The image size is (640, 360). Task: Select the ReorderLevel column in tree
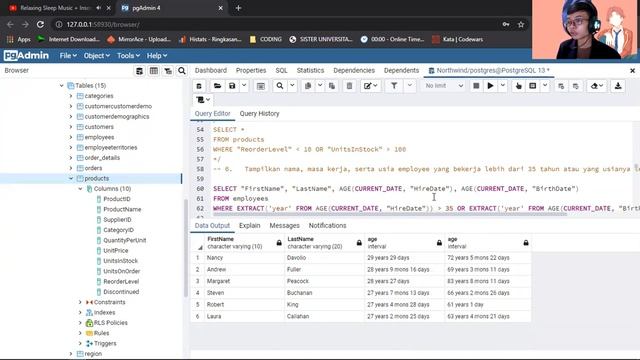coord(121,282)
